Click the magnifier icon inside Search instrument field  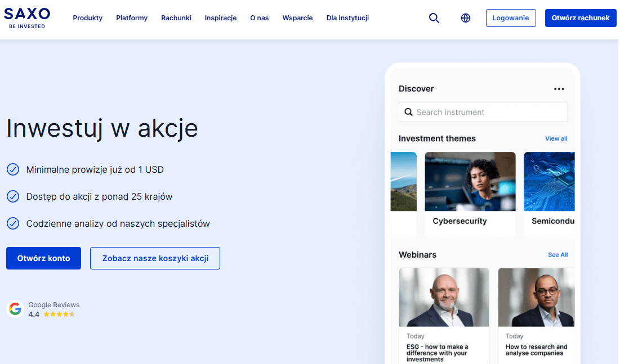click(408, 113)
